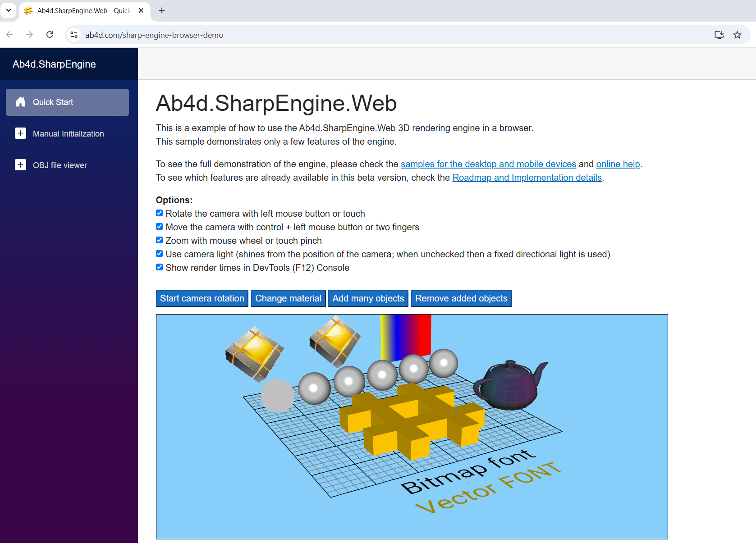The image size is (756, 543).
Task: Select Manual Initialization in the sidebar
Action: 68,134
